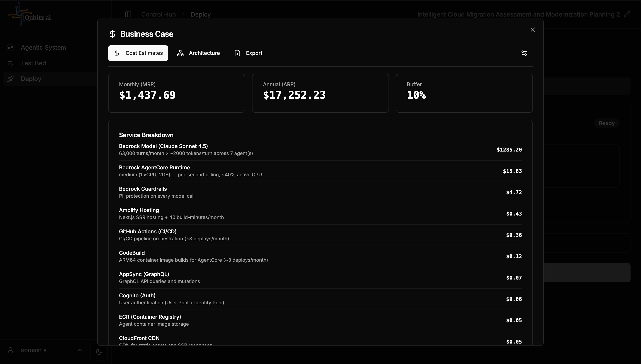Click the Monthly (MRR) summary card
This screenshot has height=364, width=641.
pyautogui.click(x=176, y=93)
